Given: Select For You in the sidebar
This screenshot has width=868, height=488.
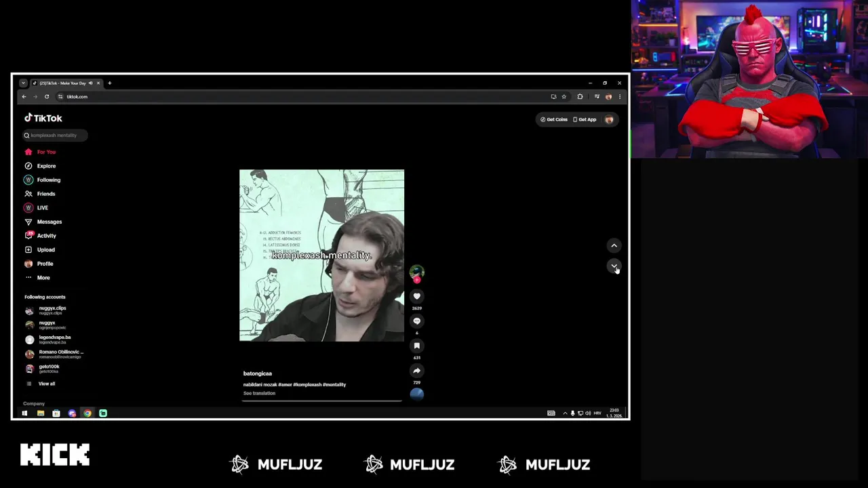Looking at the screenshot, I should 40,152.
